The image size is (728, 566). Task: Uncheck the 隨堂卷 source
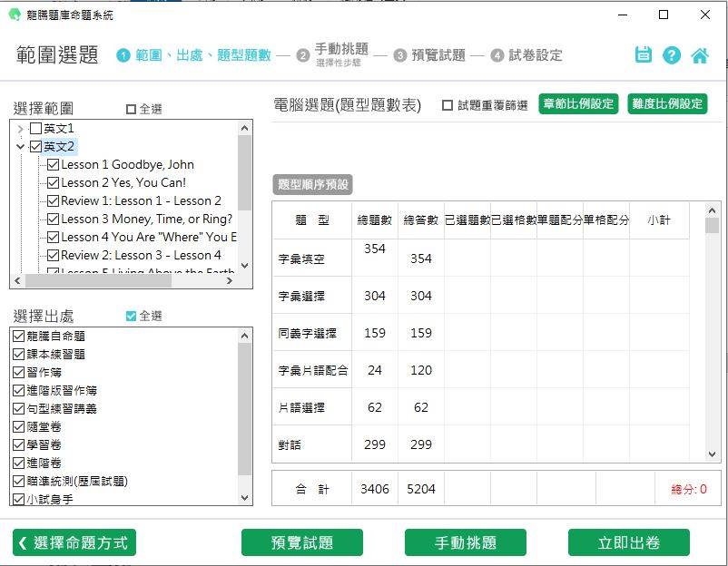tap(18, 426)
